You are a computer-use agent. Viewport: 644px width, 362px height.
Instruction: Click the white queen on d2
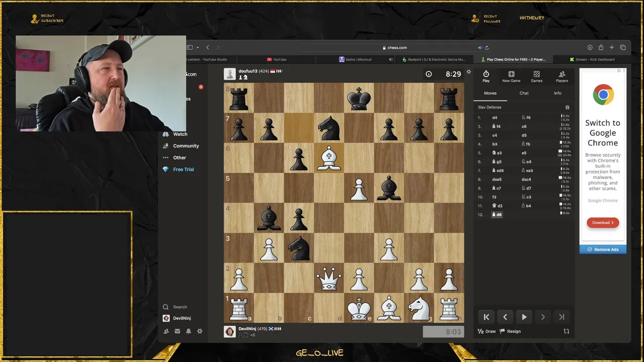point(329,278)
